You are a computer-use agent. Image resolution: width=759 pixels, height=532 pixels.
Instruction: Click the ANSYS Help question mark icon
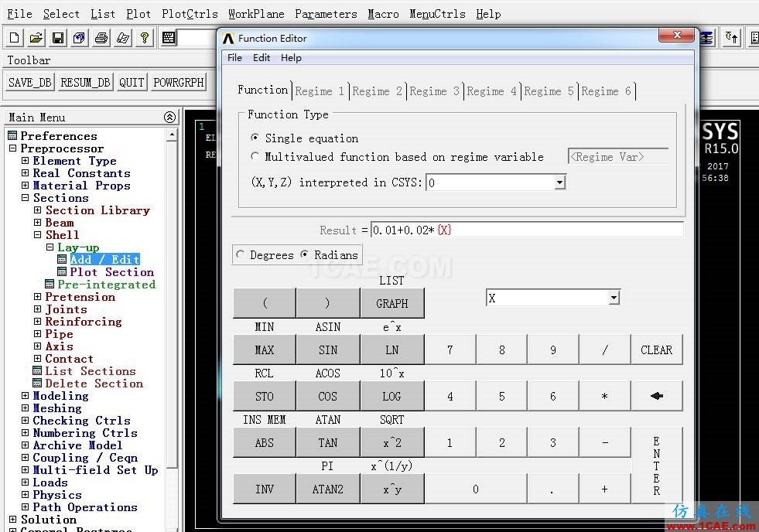pos(144,38)
